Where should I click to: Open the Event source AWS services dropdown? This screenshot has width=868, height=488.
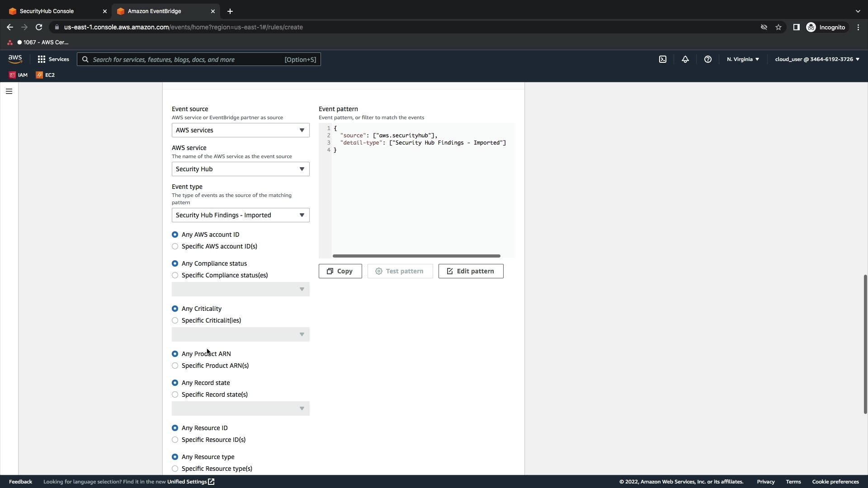coord(240,130)
